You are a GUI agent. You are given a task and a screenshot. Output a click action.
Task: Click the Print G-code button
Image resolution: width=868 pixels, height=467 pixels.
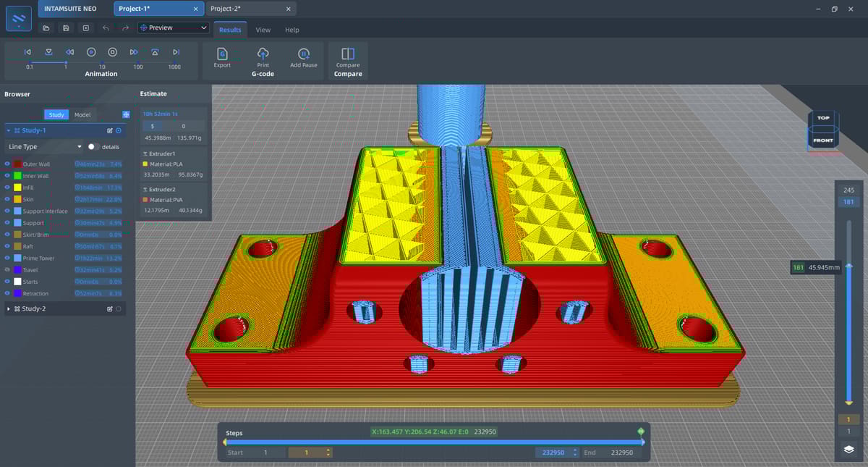point(263,57)
